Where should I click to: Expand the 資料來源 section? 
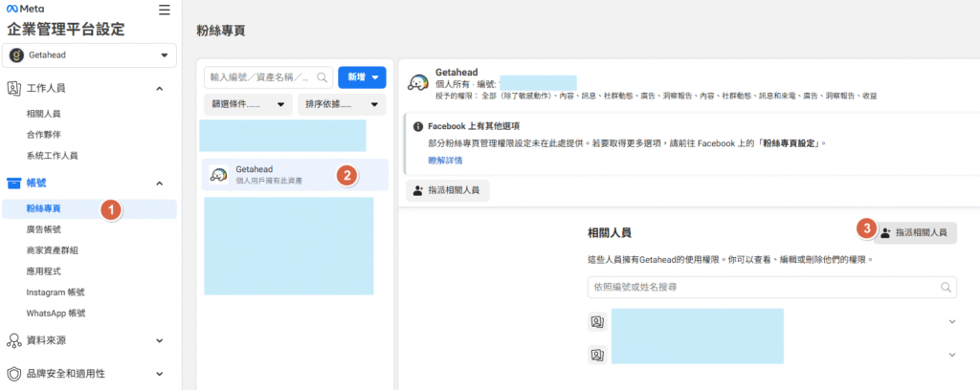point(159,339)
